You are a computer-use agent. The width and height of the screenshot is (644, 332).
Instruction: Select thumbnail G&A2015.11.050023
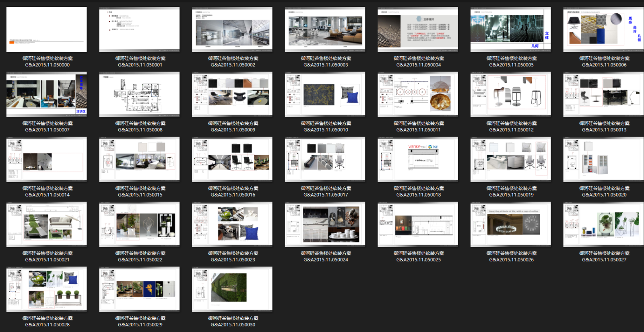232,224
